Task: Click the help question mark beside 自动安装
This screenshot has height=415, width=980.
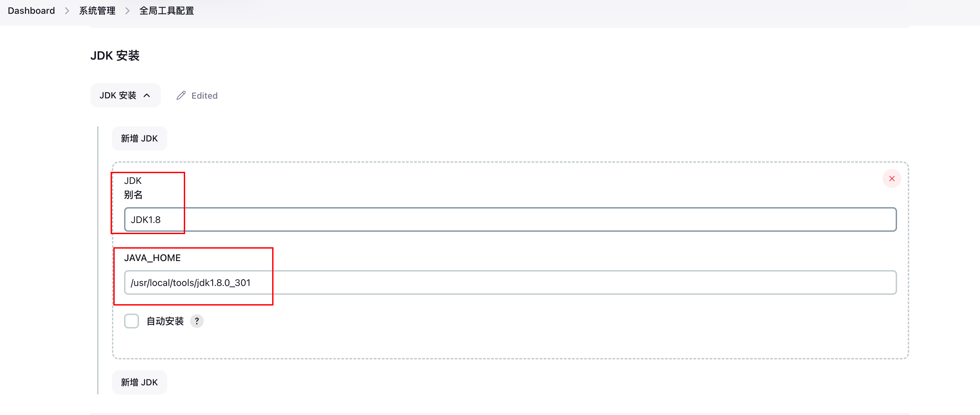Action: pos(197,321)
